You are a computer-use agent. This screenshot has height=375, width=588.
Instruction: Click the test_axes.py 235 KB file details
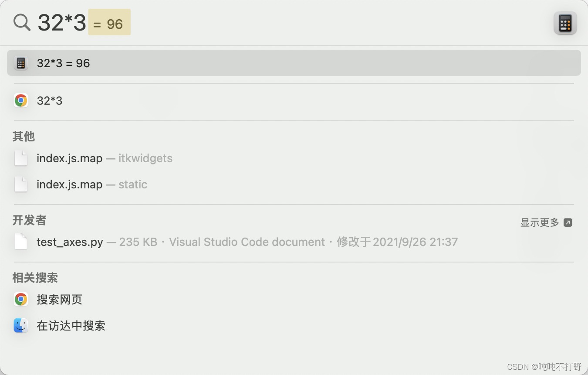pos(282,242)
